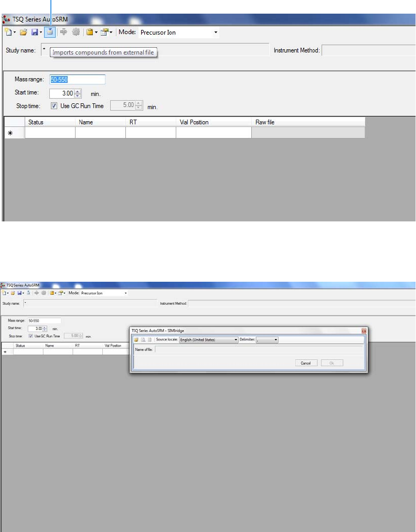The image size is (416, 532).
Task: Click the paste document icon in SIMBridge dialog
Action: tap(150, 339)
